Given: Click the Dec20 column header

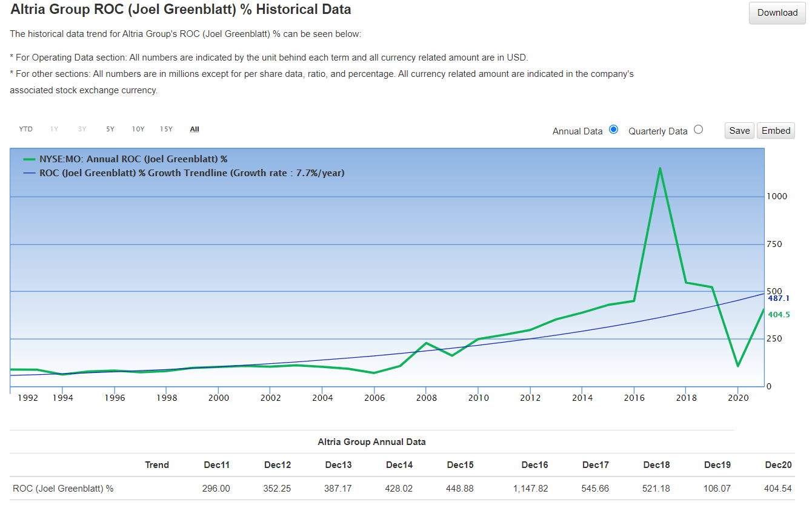Looking at the screenshot, I should point(779,465).
